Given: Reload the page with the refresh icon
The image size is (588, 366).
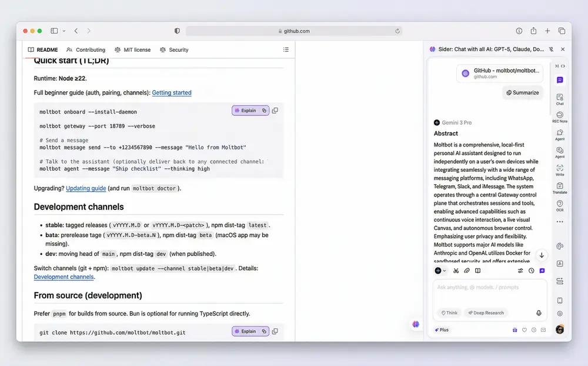Looking at the screenshot, I should tap(397, 31).
